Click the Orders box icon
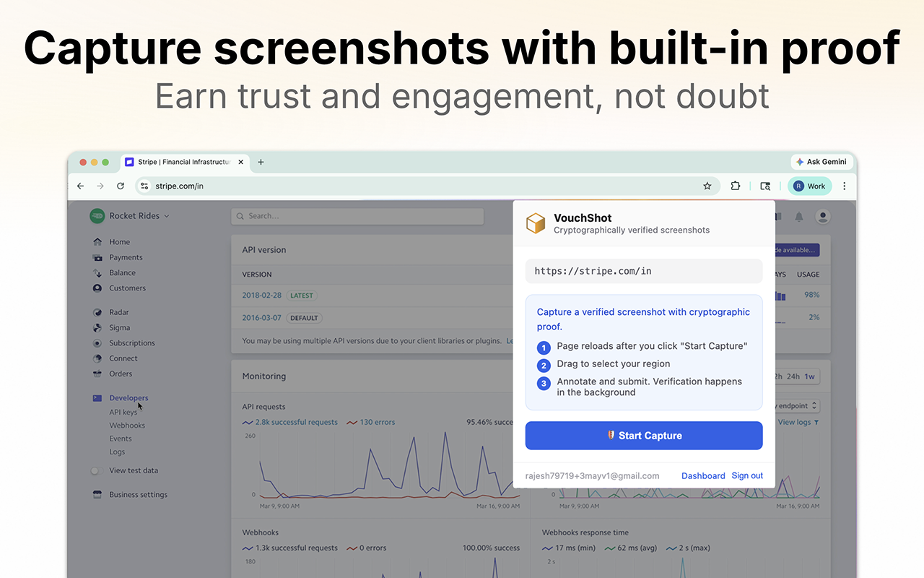The image size is (924, 578). point(97,374)
